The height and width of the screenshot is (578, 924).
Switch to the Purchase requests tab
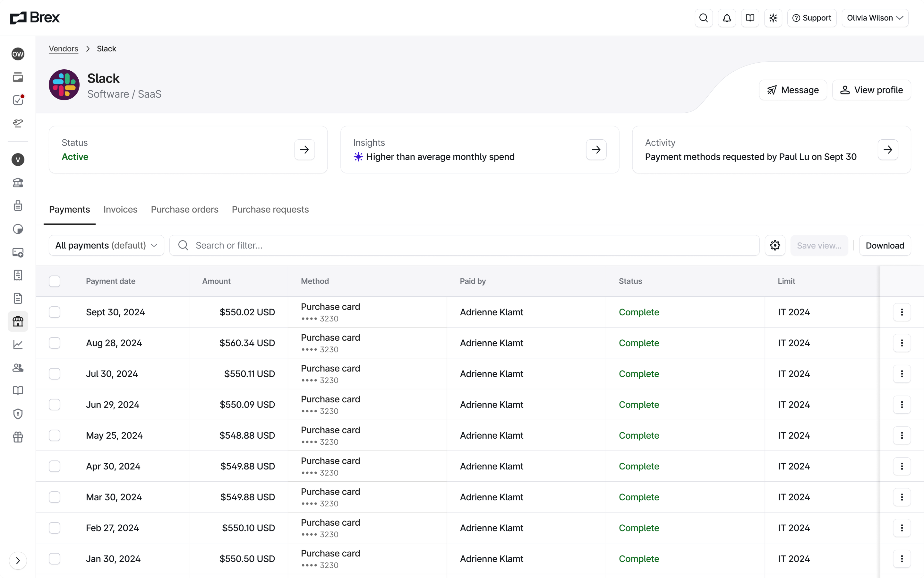pyautogui.click(x=270, y=209)
